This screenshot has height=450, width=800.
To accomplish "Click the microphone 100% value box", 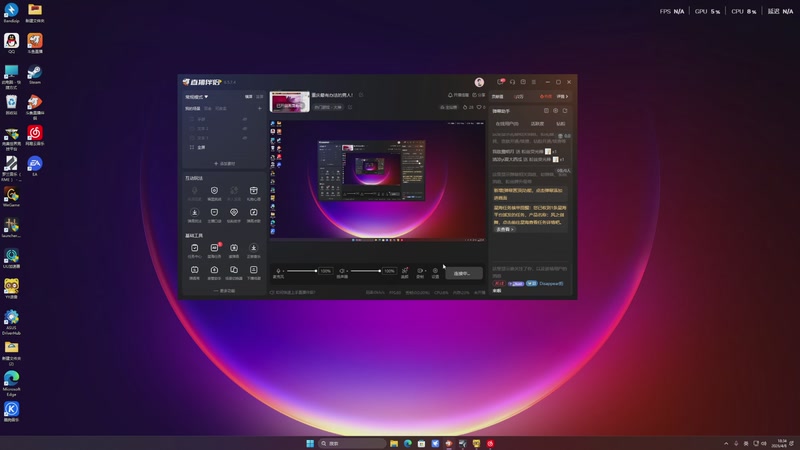I will click(x=326, y=271).
